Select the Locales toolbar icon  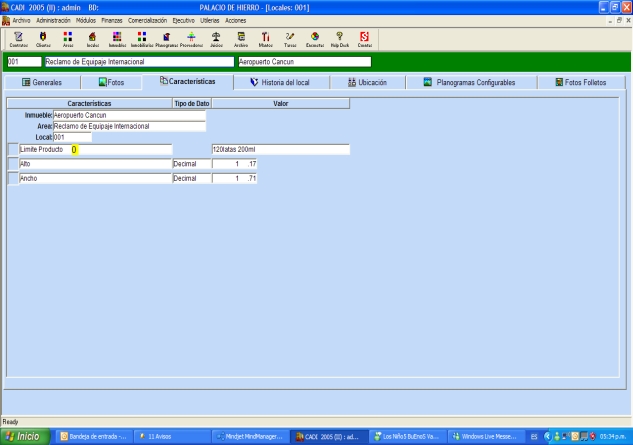[x=92, y=39]
